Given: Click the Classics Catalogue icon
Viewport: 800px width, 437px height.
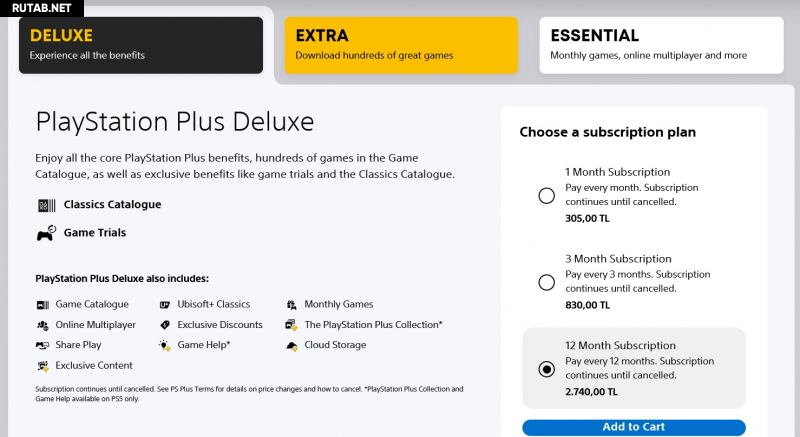Looking at the screenshot, I should click(x=45, y=205).
